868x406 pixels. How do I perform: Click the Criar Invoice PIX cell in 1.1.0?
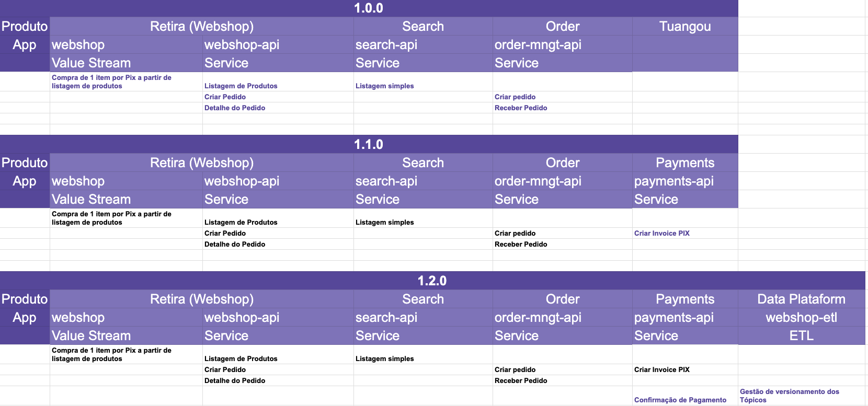click(685, 233)
